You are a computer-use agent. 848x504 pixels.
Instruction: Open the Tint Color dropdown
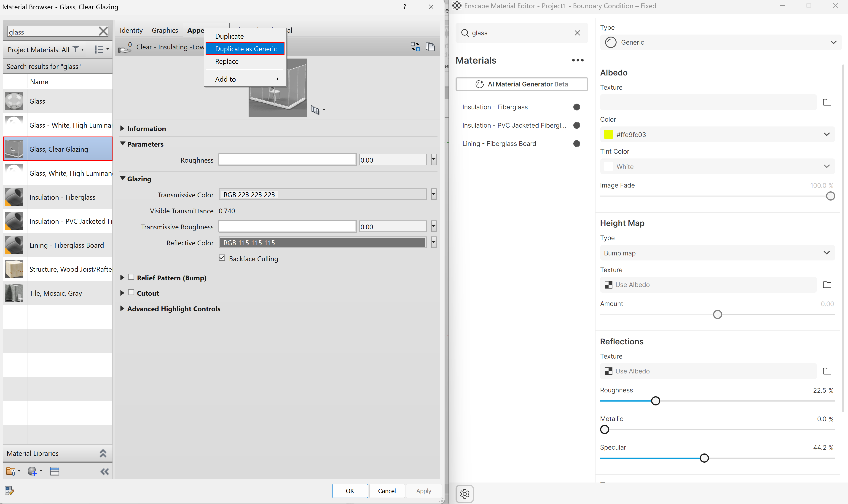(717, 166)
